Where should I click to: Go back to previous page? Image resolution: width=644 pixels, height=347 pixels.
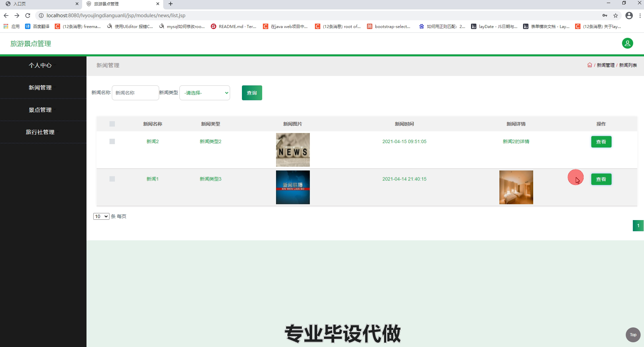(6, 16)
